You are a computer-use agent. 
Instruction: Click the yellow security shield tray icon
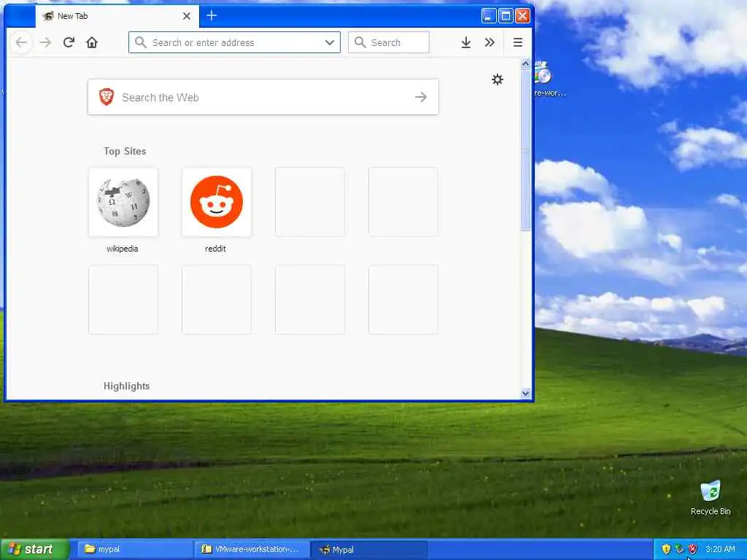666,550
